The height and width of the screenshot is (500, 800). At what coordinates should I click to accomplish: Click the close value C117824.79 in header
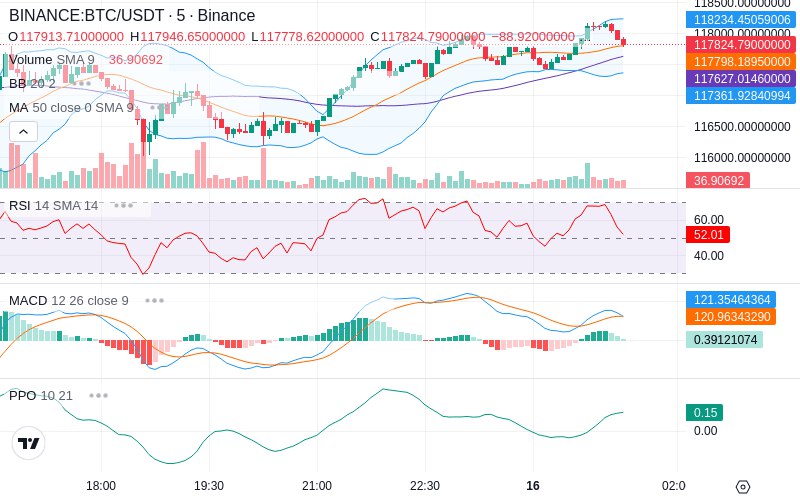pos(428,37)
